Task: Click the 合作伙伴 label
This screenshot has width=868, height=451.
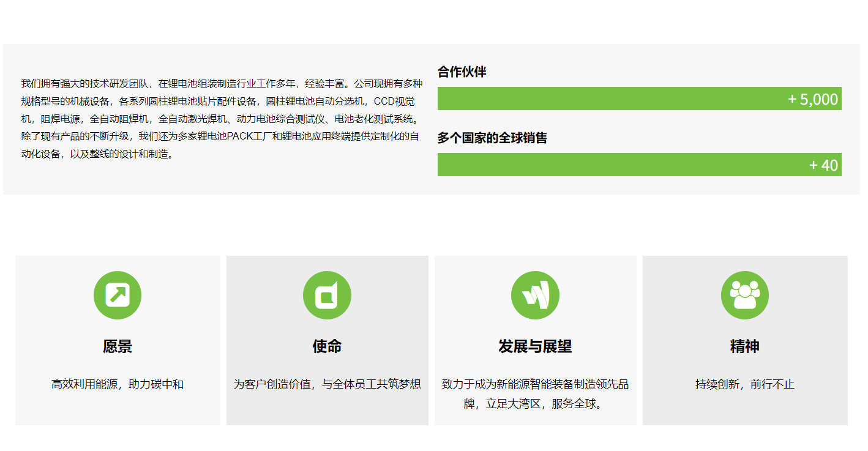Action: [x=462, y=72]
